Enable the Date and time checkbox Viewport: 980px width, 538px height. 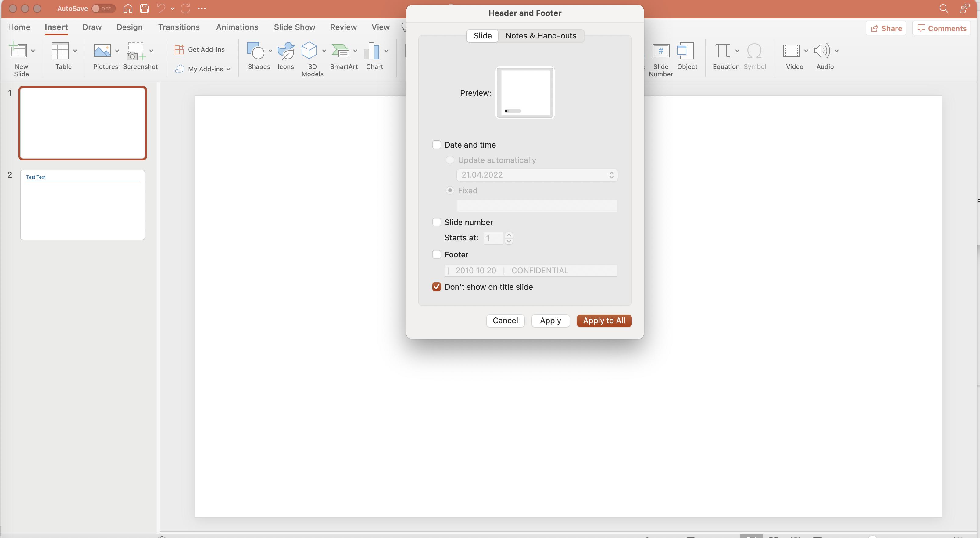click(x=436, y=145)
